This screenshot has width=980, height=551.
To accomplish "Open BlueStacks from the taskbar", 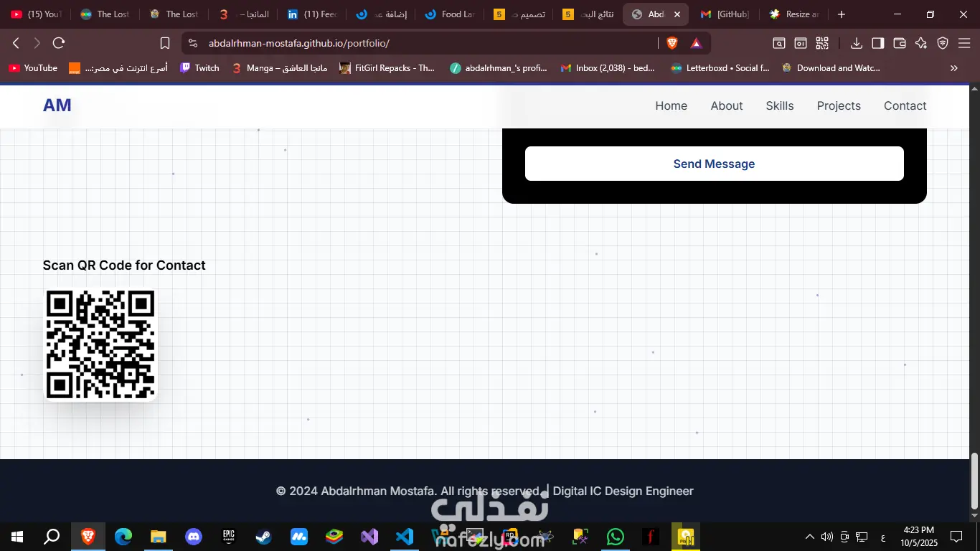I will pos(334,537).
